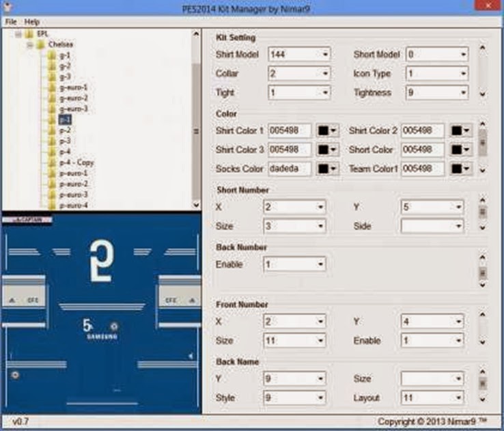This screenshot has height=431, width=504.
Task: Click the p-2 folder icon
Action: [x=52, y=130]
